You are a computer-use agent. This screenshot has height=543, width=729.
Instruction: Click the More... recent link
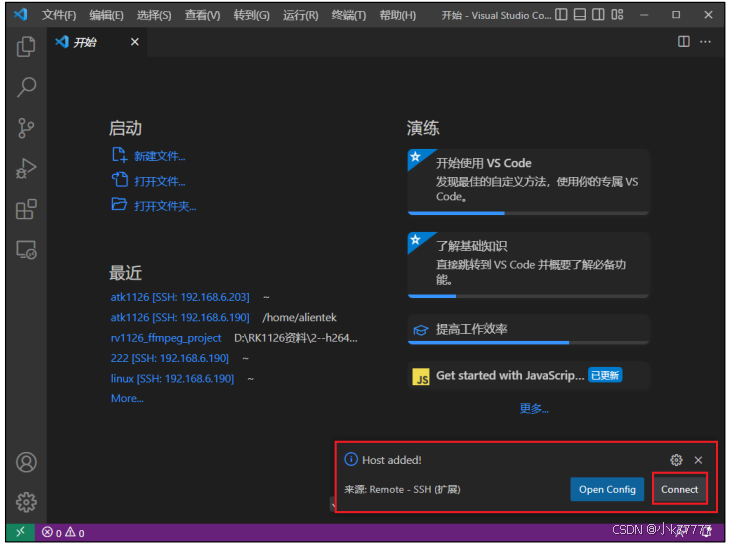pos(127,398)
